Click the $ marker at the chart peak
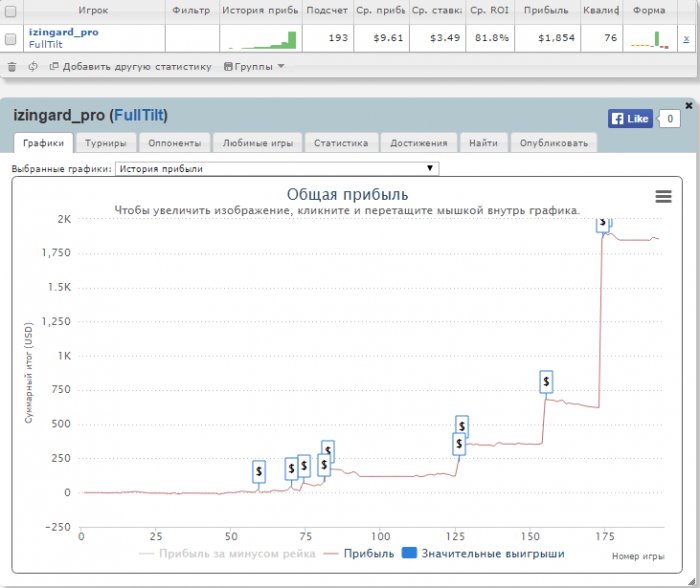 [603, 224]
